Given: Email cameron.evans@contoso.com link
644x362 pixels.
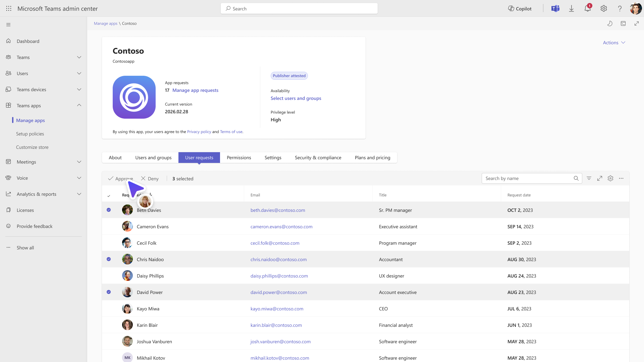Looking at the screenshot, I should point(281,227).
